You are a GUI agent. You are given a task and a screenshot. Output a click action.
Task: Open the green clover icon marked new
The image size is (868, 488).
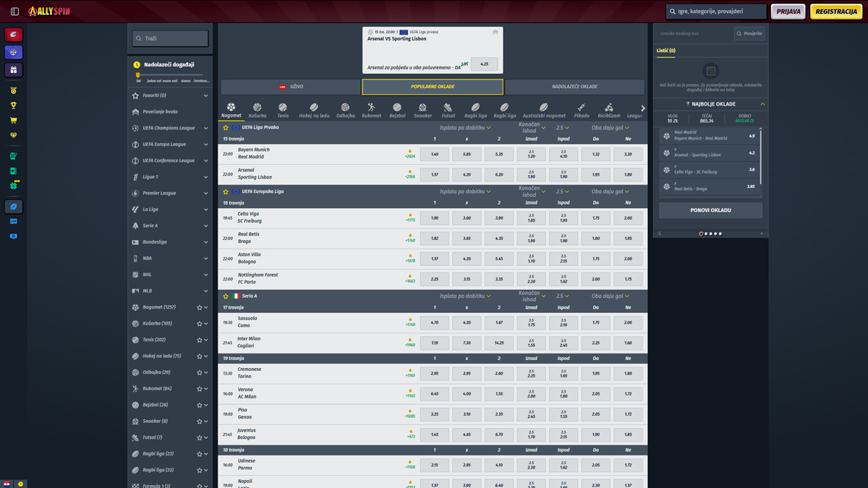click(x=14, y=186)
